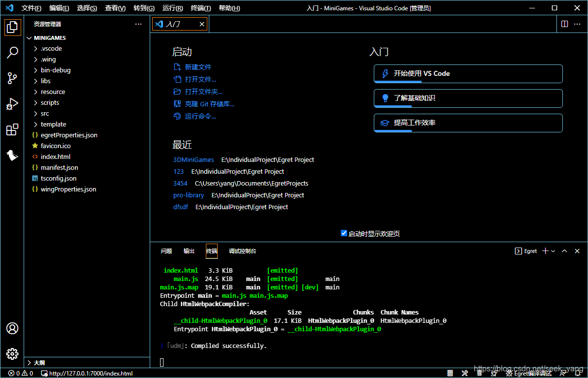Open the 提高工作效率 walkthrough

pos(468,123)
